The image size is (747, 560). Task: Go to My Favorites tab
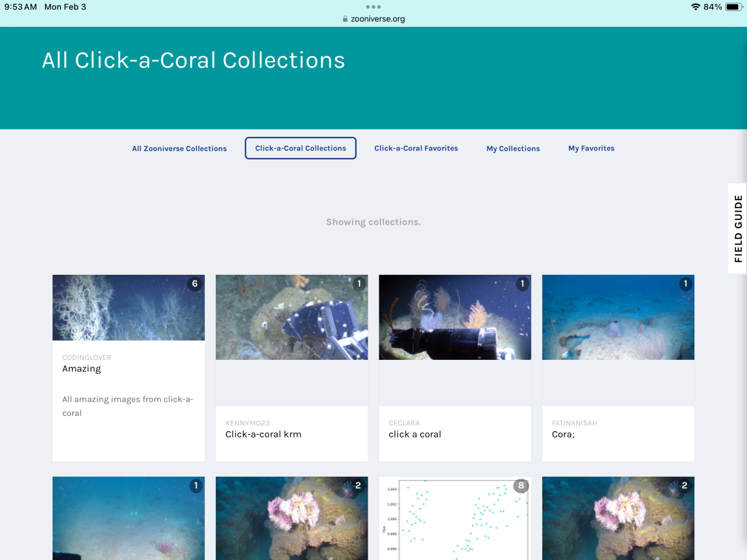click(x=591, y=148)
